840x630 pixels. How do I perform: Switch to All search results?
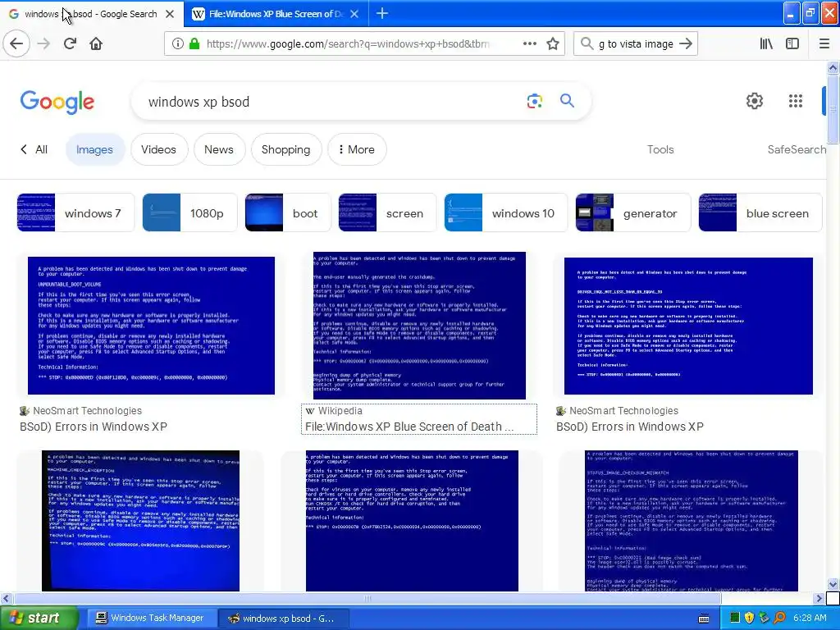34,149
